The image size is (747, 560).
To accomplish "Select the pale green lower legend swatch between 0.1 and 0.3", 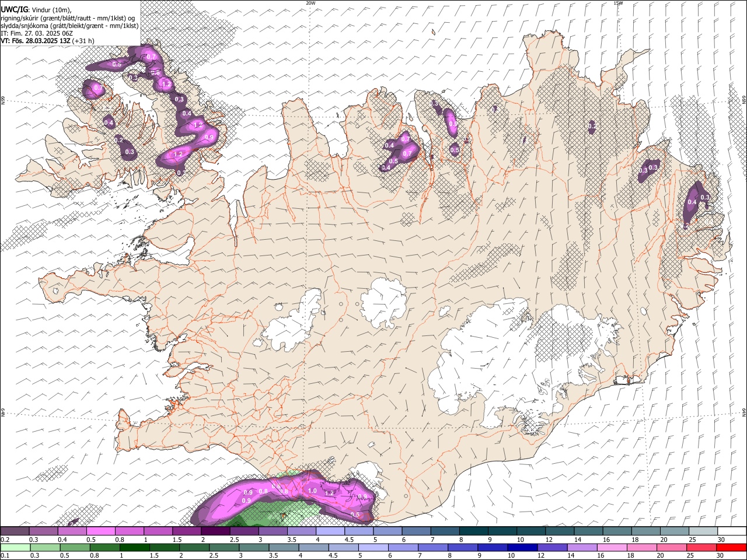I will coord(15,548).
